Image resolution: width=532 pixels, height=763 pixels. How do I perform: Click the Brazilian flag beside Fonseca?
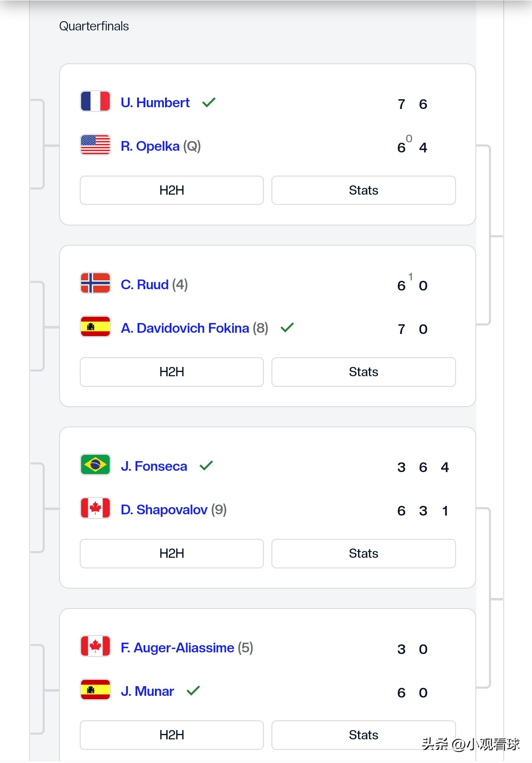click(95, 464)
